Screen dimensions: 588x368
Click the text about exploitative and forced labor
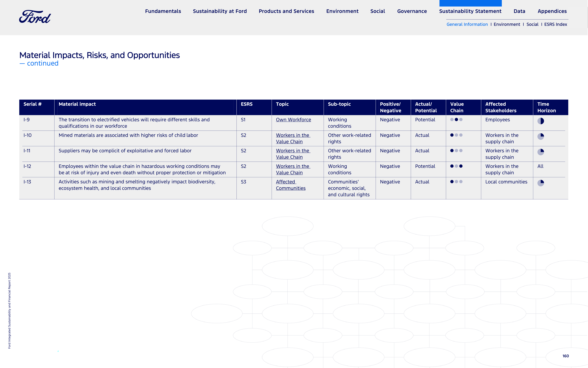pyautogui.click(x=125, y=151)
